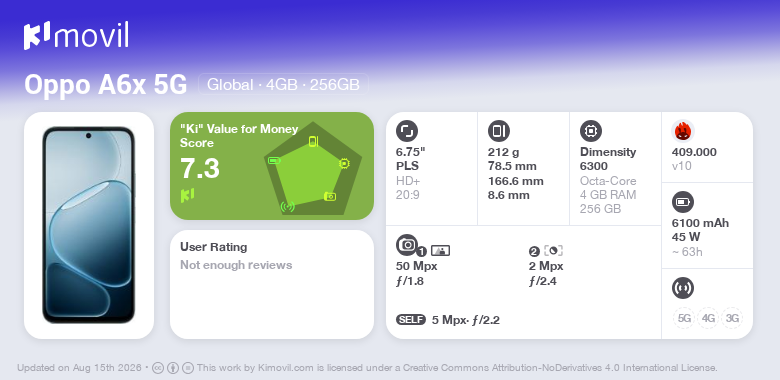This screenshot has height=380, width=780.
Task: Click the Dimensity processor chip icon
Action: [x=591, y=131]
